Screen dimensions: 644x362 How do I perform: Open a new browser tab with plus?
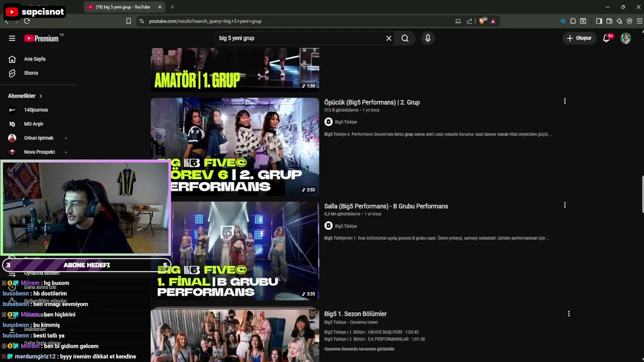172,7
